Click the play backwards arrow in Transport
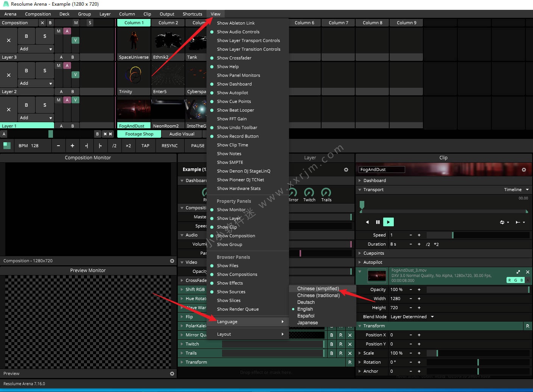 (x=367, y=222)
